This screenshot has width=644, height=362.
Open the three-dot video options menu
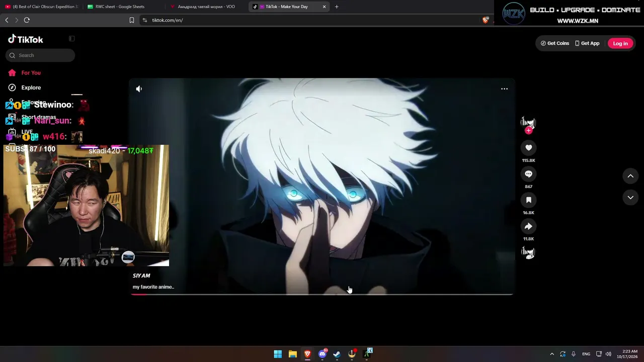(x=504, y=89)
